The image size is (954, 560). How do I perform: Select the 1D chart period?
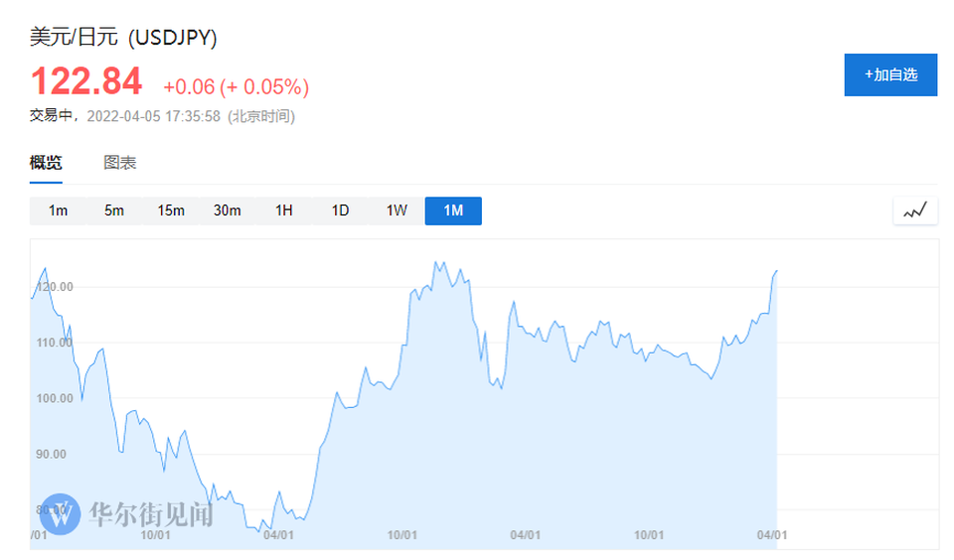coord(341,210)
